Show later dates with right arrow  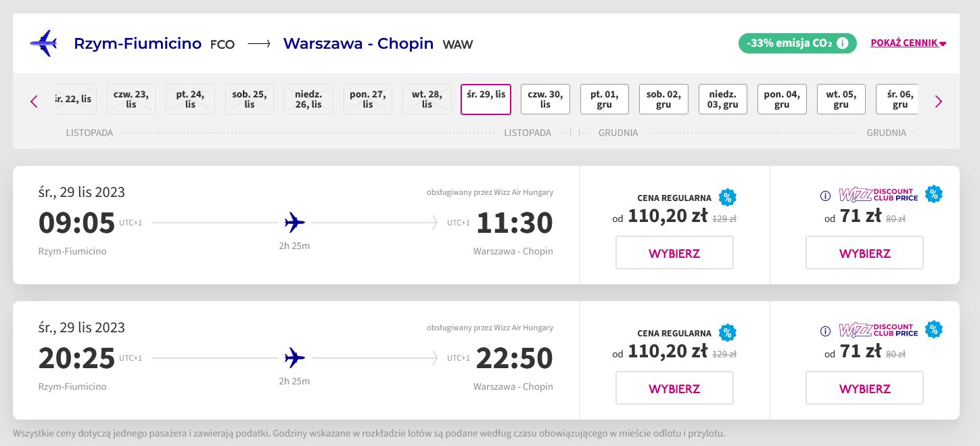pyautogui.click(x=938, y=102)
